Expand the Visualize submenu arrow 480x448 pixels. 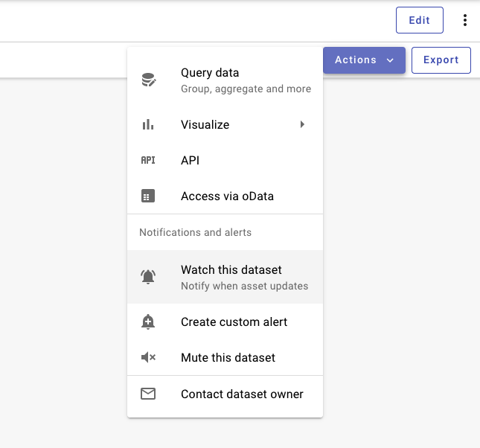click(302, 124)
